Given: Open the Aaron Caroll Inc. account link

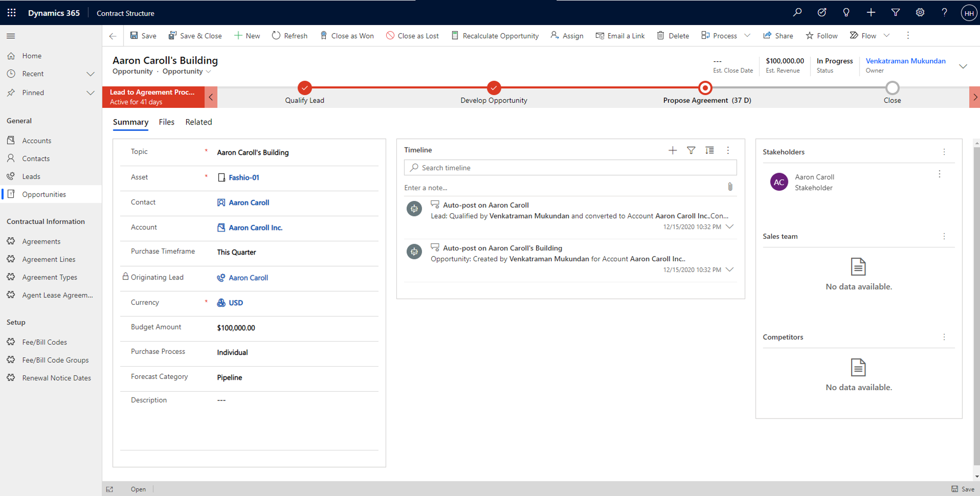Looking at the screenshot, I should (x=256, y=227).
